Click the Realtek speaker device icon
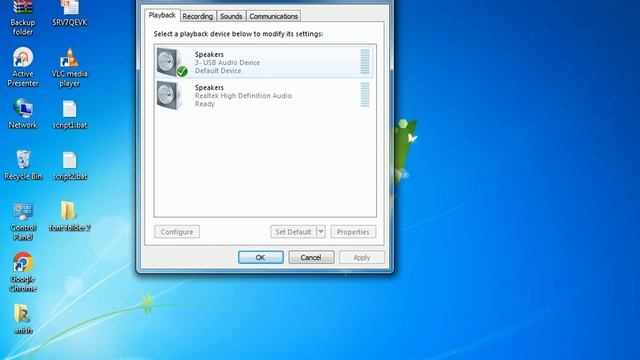Screen dimensions: 640x360 tap(169, 95)
